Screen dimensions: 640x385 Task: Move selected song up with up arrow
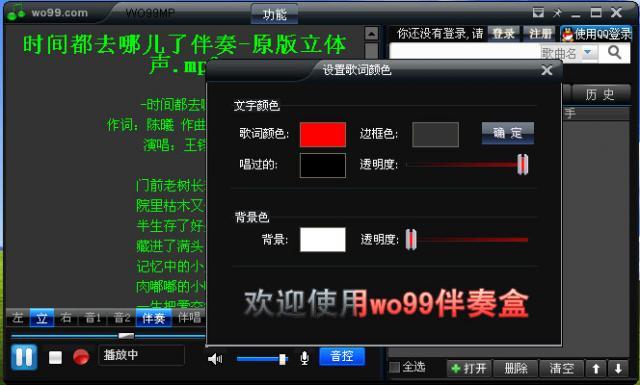click(596, 369)
